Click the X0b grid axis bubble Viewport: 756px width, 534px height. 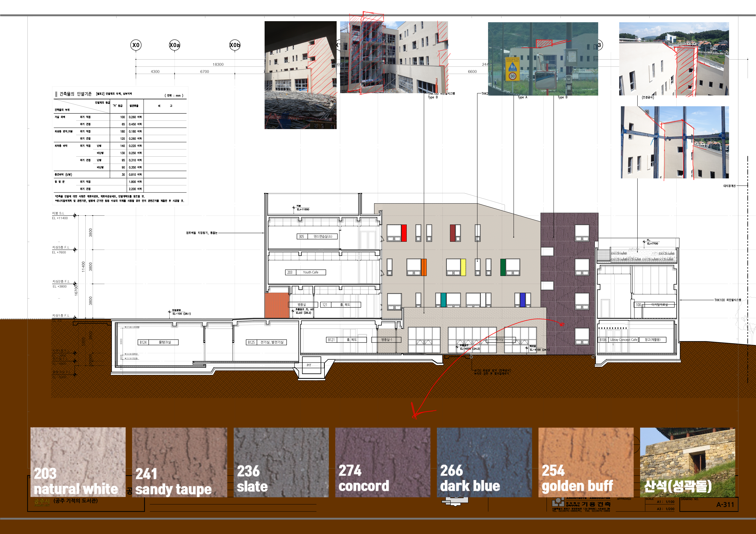point(235,45)
